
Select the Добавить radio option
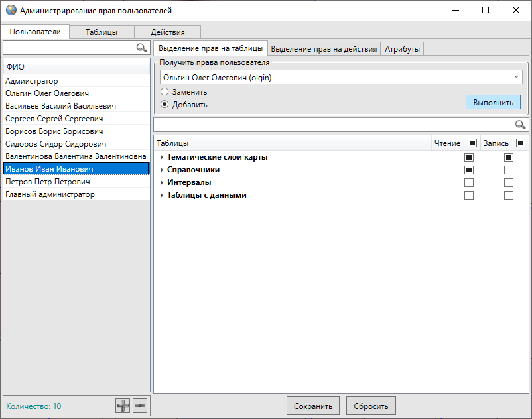(x=165, y=104)
